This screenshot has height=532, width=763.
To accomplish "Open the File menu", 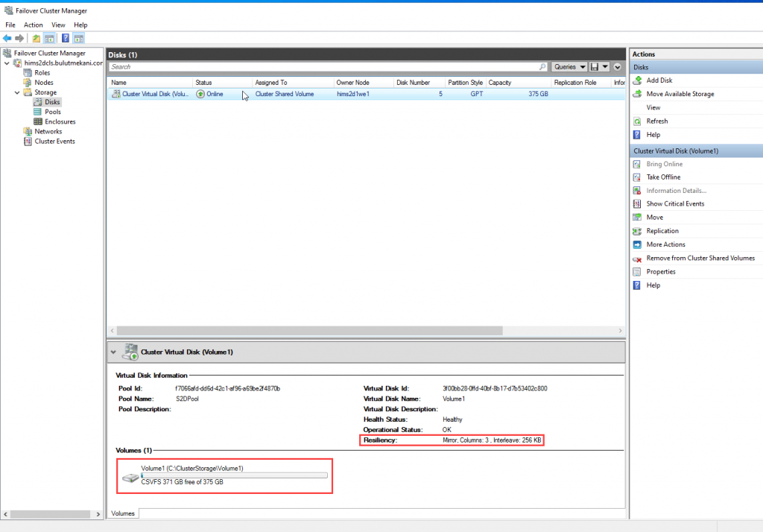I will [10, 25].
